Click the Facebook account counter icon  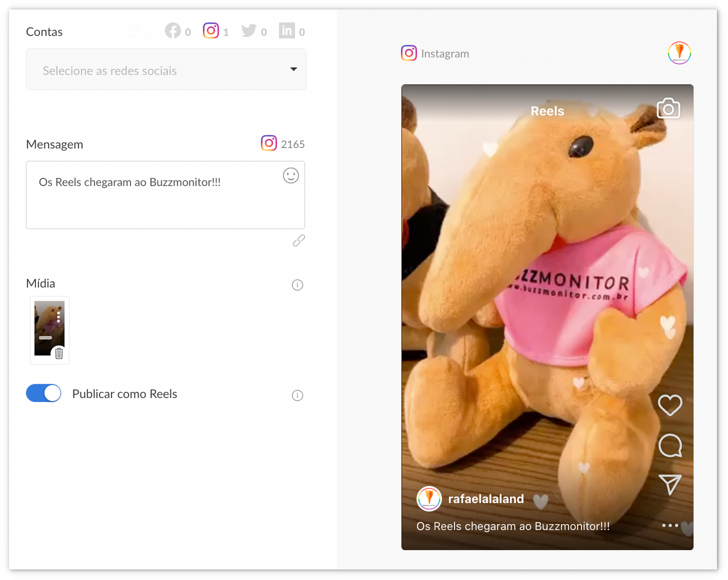tap(173, 31)
